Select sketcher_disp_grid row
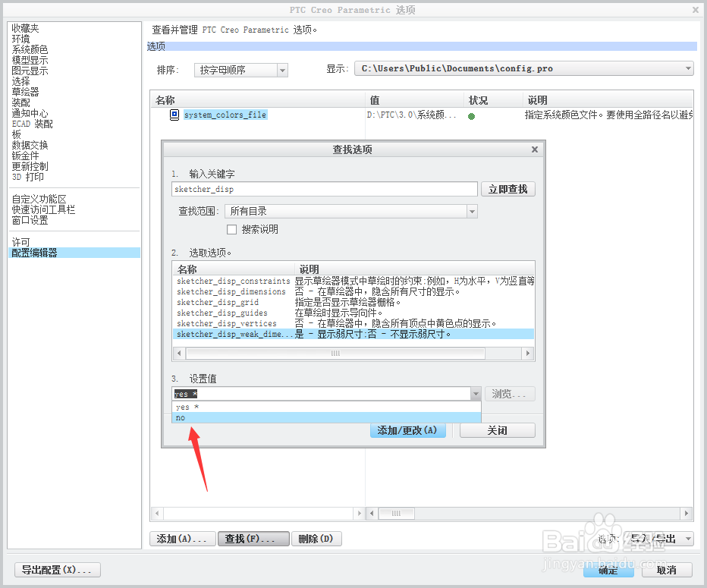 (x=353, y=303)
